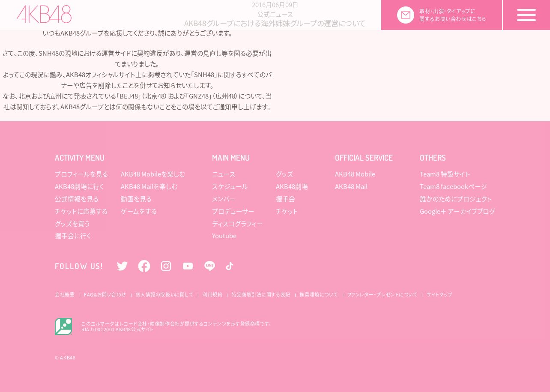Open スケジュール in main menu
This screenshot has height=392, width=550.
tap(230, 186)
